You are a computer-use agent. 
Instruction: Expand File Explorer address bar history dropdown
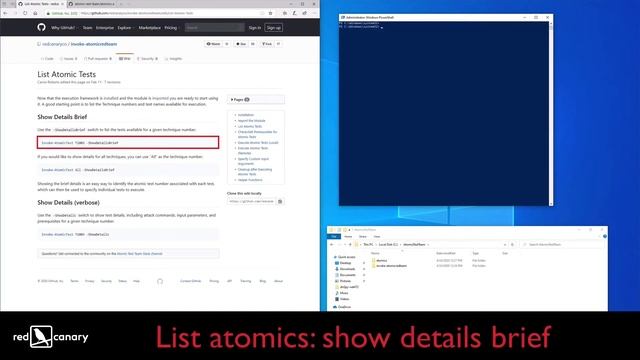click(505, 244)
